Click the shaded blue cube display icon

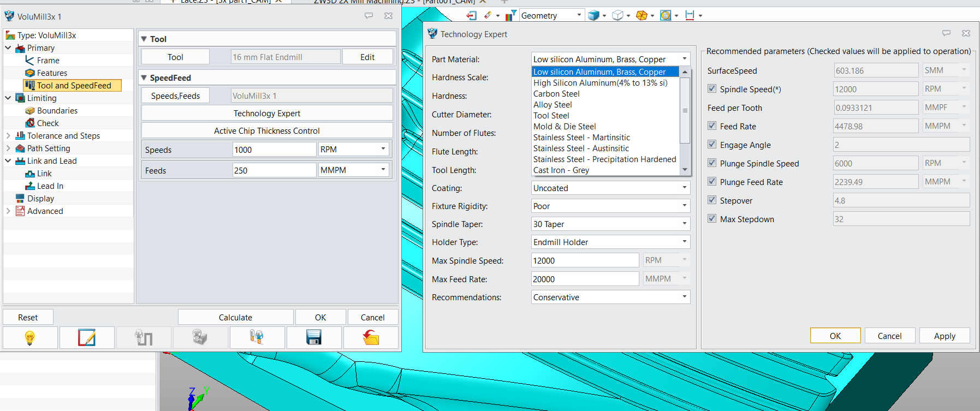593,15
